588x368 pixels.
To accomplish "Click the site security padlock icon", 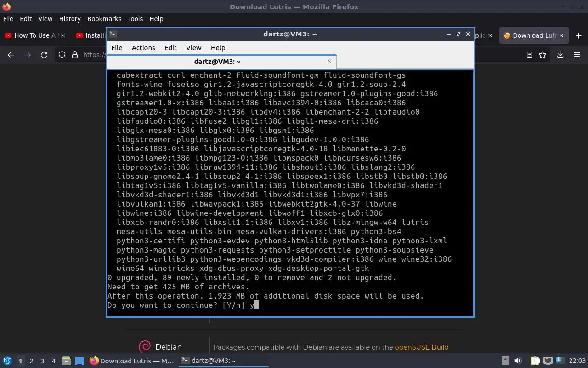I will pyautogui.click(x=75, y=55).
